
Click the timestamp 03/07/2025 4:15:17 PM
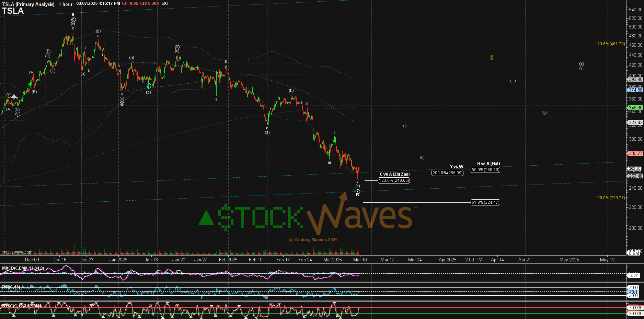click(x=98, y=3)
